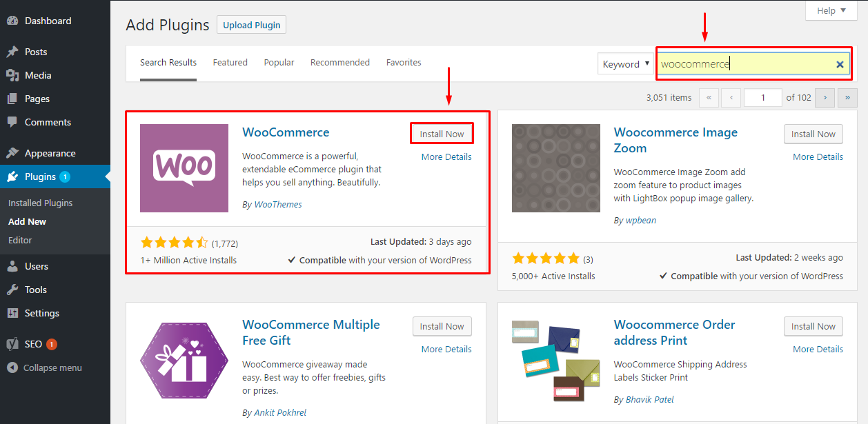The image size is (868, 424).
Task: Click '5,000+ Active Installs' text
Action: tap(553, 276)
